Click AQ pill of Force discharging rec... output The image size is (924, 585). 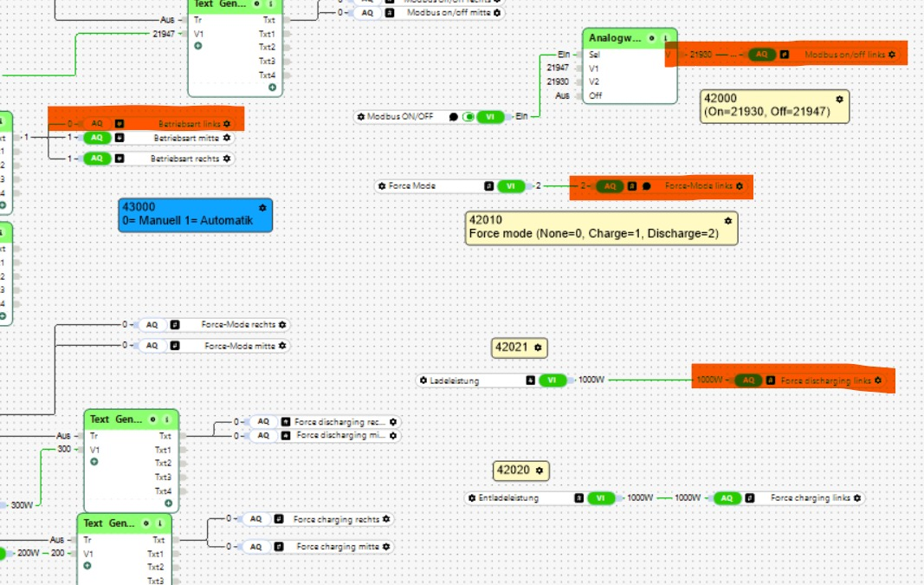pos(263,422)
